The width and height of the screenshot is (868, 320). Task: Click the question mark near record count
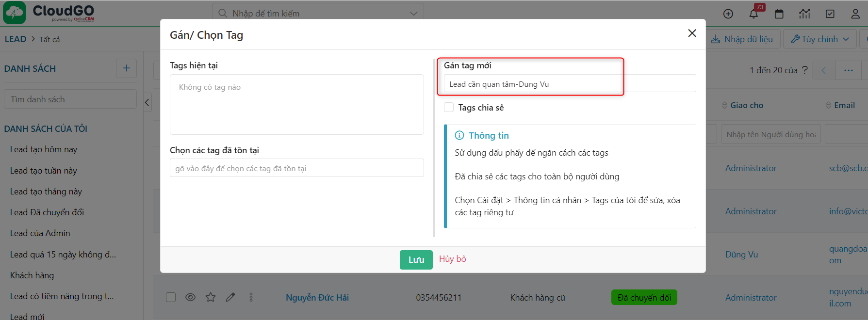(805, 70)
